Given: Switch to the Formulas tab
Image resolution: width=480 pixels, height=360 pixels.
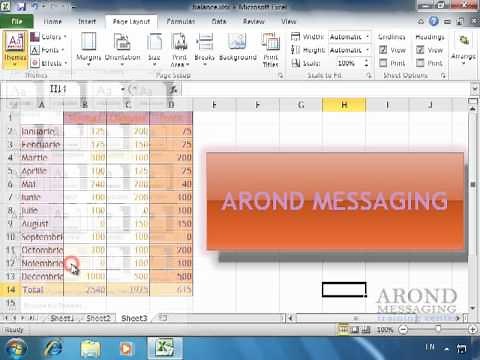Looking at the screenshot, I should [181, 21].
